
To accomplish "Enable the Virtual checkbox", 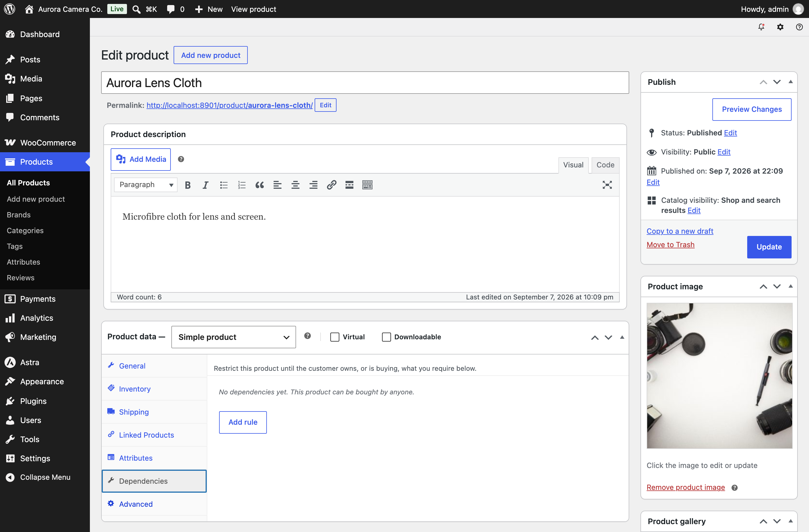I will pyautogui.click(x=335, y=337).
